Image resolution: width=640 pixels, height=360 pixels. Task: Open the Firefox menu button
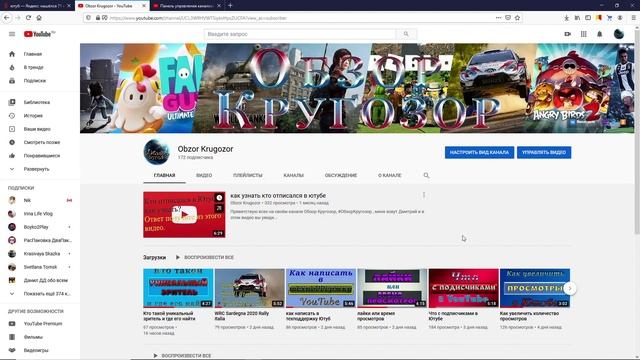pyautogui.click(x=633, y=18)
